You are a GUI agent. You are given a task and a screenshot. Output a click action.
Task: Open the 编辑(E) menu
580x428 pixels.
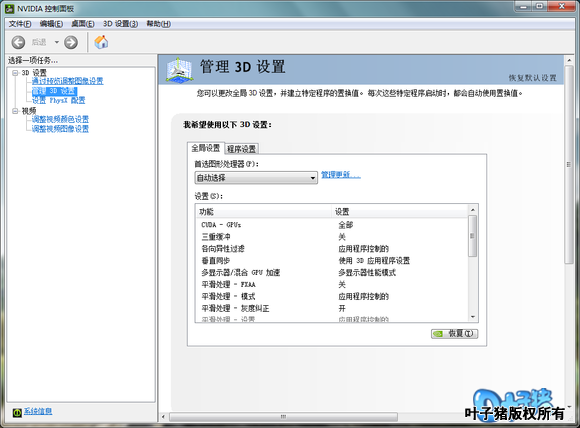51,24
